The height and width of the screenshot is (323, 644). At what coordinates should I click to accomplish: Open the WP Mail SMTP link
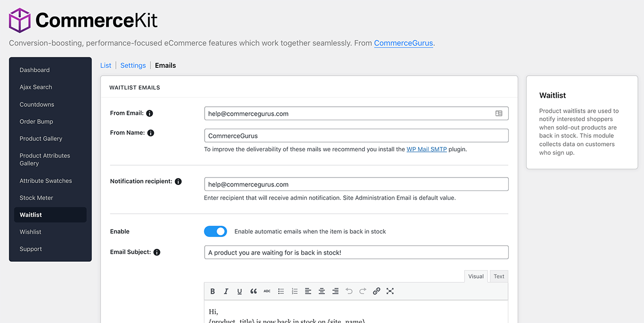click(427, 149)
